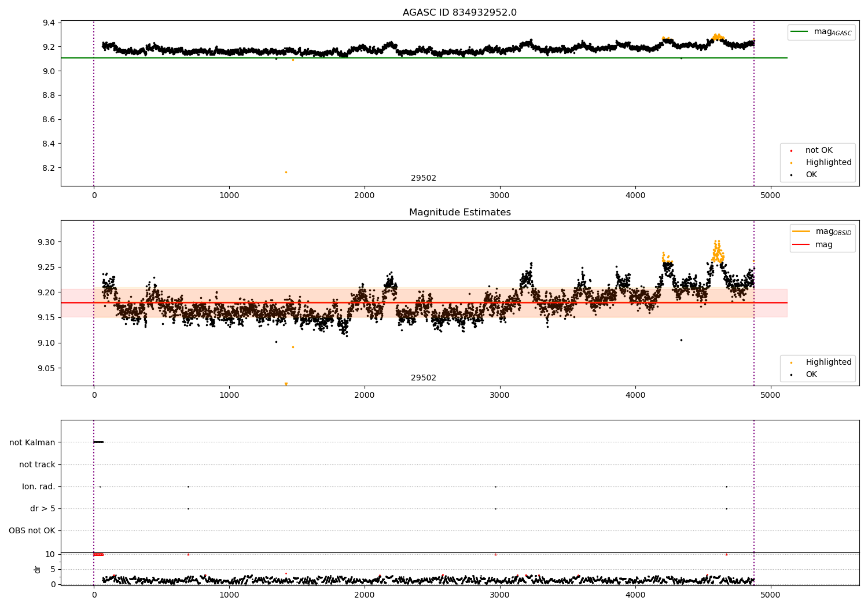The width and height of the screenshot is (868, 608).
Task: Click the "8.6" y-tick in the top plot
Action: (49, 120)
